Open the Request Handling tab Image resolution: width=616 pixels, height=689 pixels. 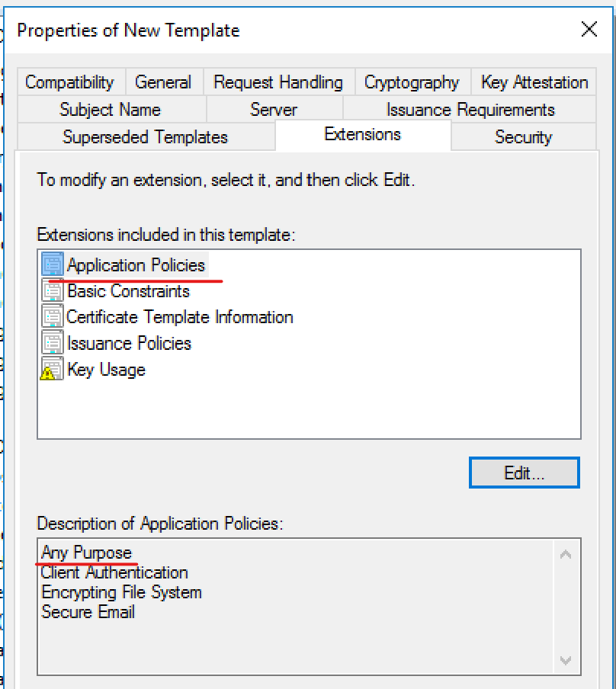tap(278, 82)
